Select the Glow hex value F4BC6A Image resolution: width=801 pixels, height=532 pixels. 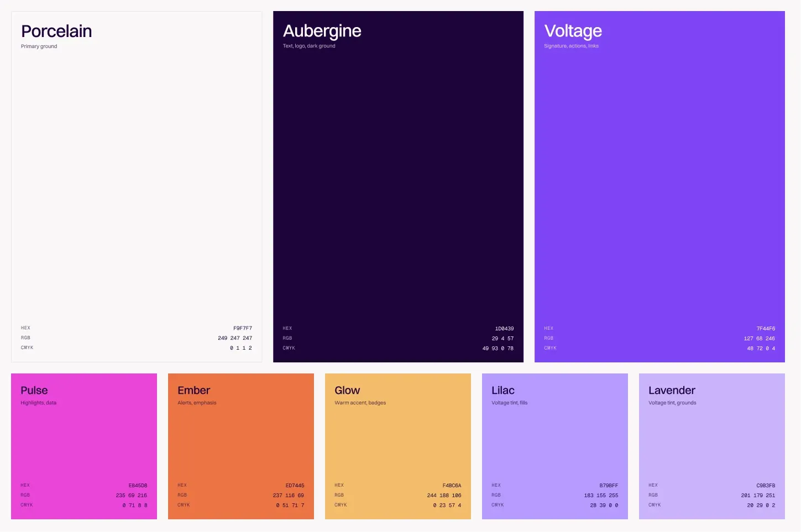(x=452, y=486)
